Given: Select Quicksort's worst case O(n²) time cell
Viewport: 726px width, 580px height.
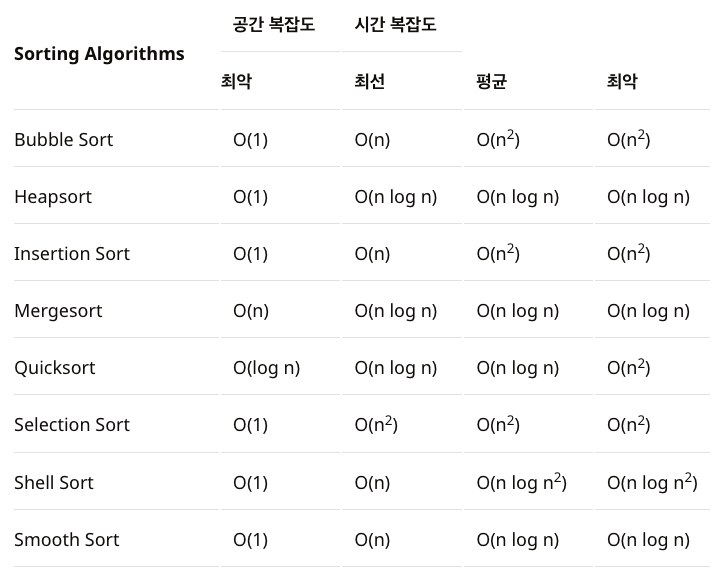Looking at the screenshot, I should [x=629, y=368].
